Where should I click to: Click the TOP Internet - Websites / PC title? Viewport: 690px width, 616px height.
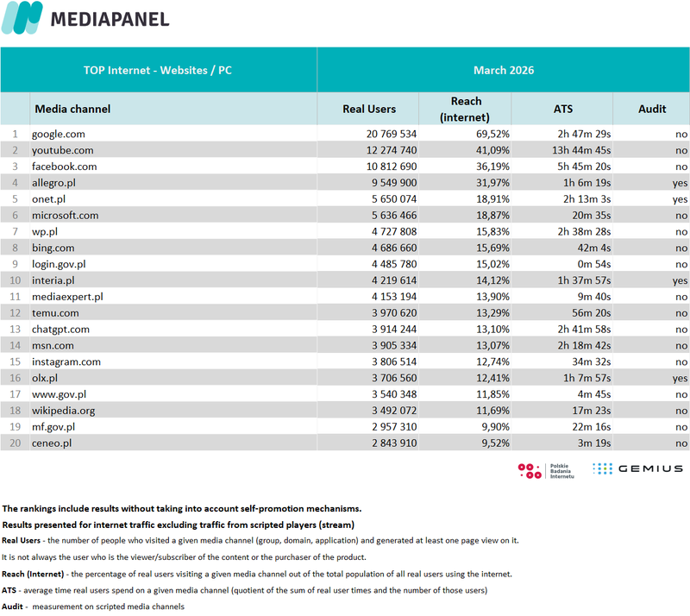pyautogui.click(x=158, y=70)
